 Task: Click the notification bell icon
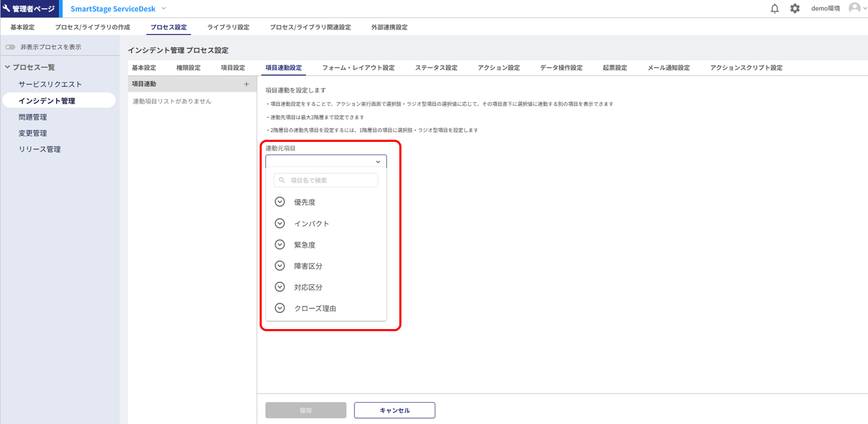click(x=774, y=8)
